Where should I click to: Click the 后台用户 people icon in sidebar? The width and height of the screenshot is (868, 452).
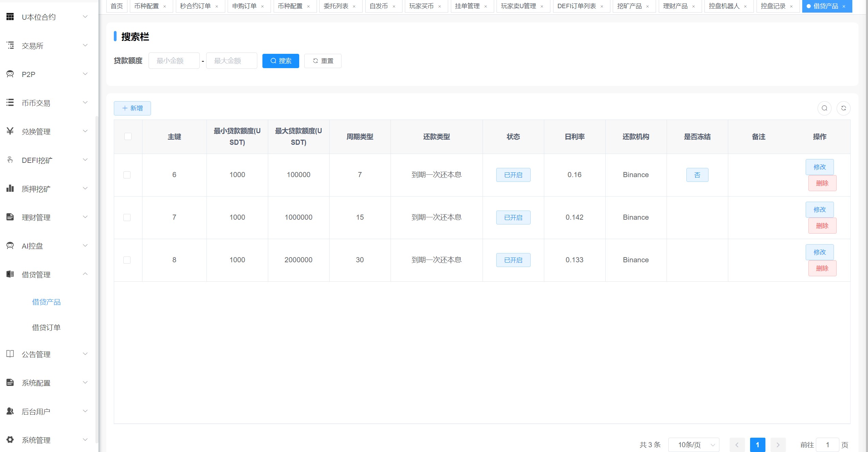coord(10,411)
